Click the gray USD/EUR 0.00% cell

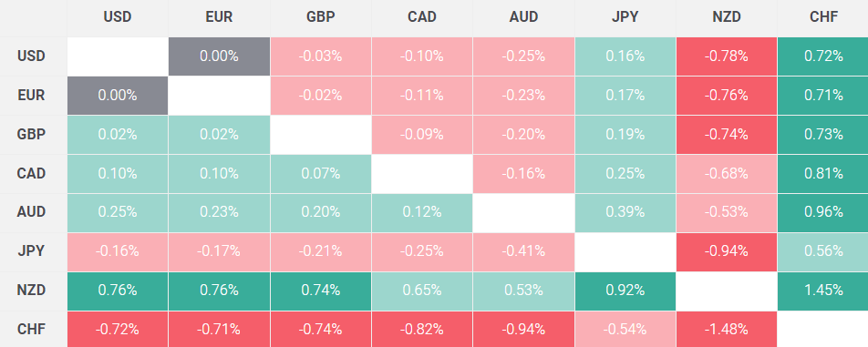(x=219, y=56)
